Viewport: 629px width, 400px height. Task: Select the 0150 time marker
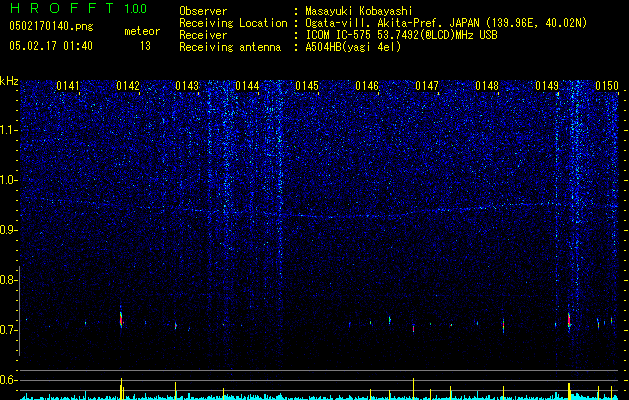[607, 87]
